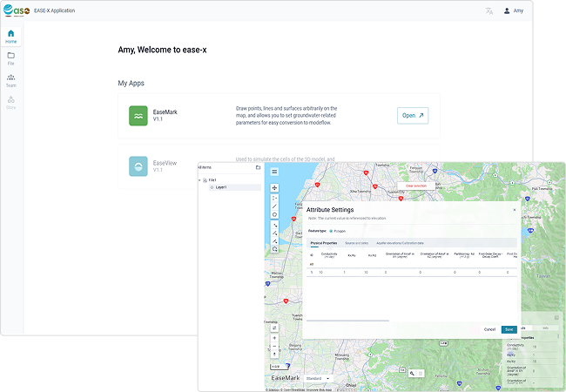Select the draw points tool

coord(274,198)
